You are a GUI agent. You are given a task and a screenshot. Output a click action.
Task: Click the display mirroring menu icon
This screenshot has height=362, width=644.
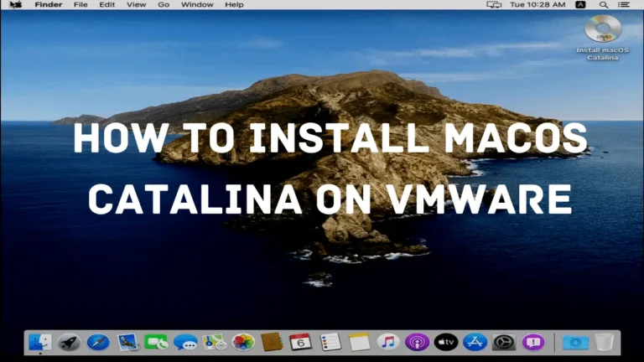tap(494, 5)
